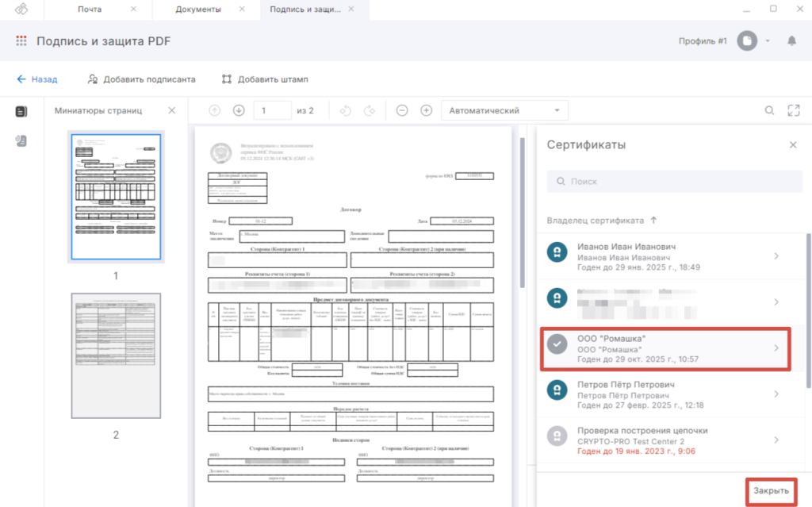Screen dimensions: 812x507
Task: Expand the blurred certificate row chevron
Action: pyautogui.click(x=776, y=302)
